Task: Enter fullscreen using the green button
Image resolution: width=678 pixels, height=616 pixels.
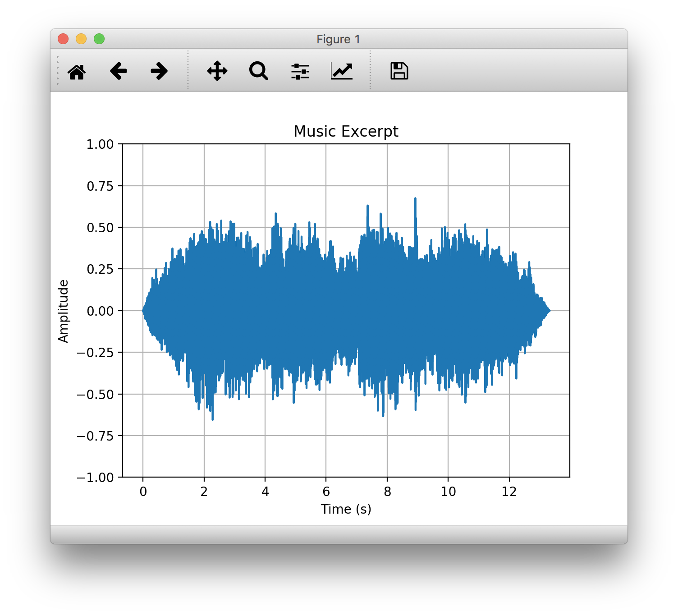Action: tap(99, 39)
